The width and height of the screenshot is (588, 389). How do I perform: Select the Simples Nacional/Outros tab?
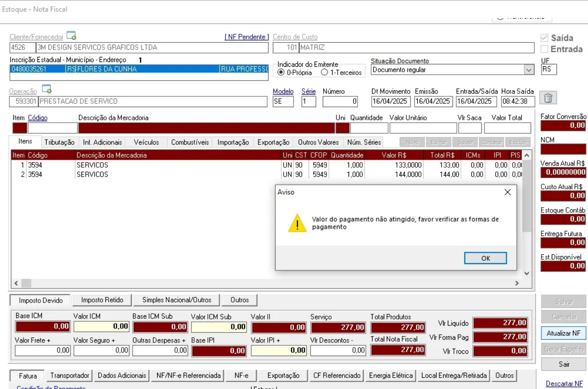[177, 300]
